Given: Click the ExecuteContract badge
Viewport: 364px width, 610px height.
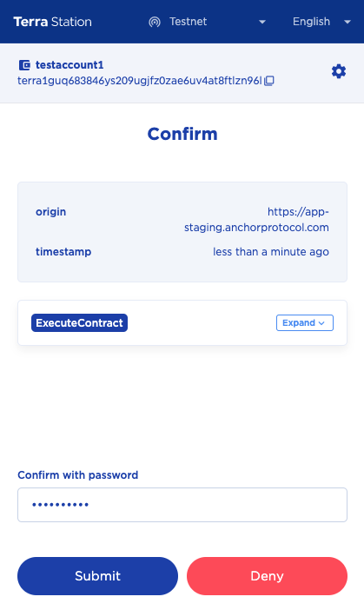Looking at the screenshot, I should click(79, 323).
